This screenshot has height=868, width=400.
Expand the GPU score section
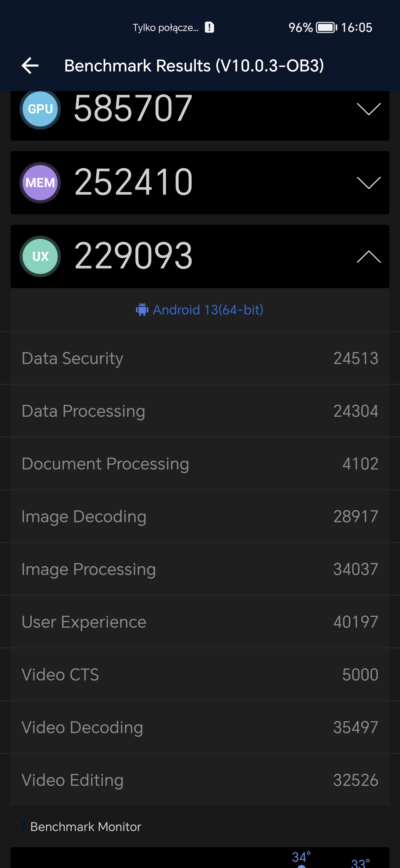pos(369,109)
